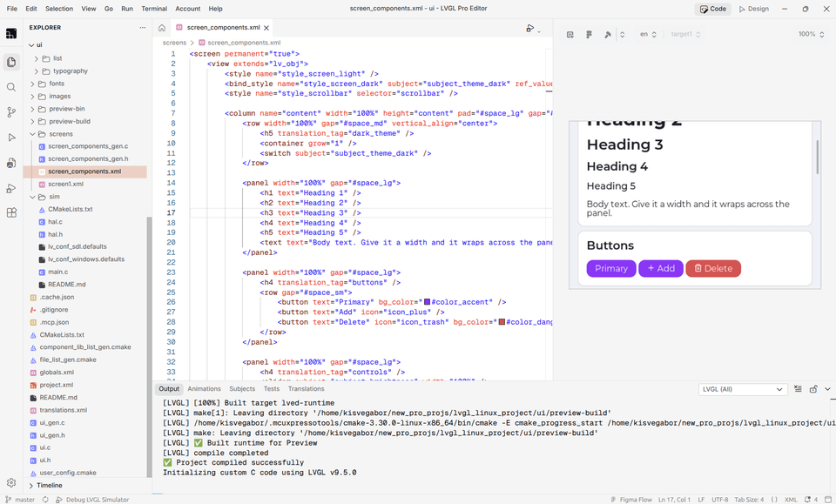Open the target1 selector
Viewport: 836px width, 504px height.
[x=685, y=34]
